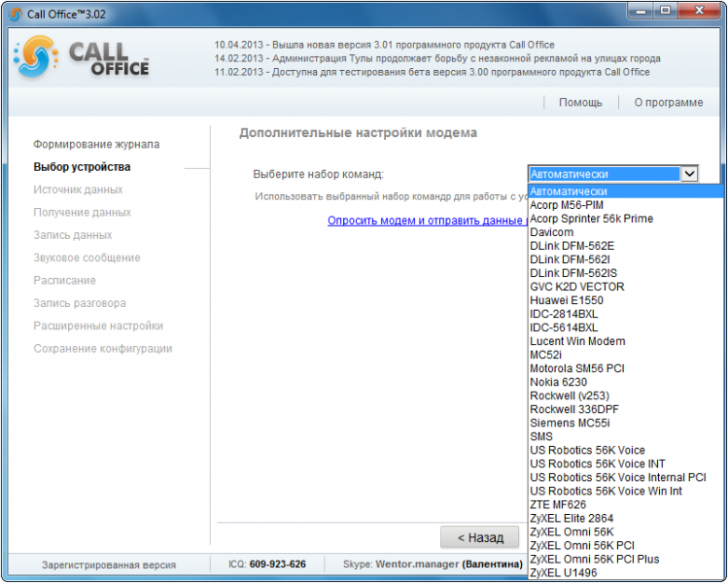Screen dimensions: 728x583
Task: Pick SMS in the command list
Action: [626, 436]
